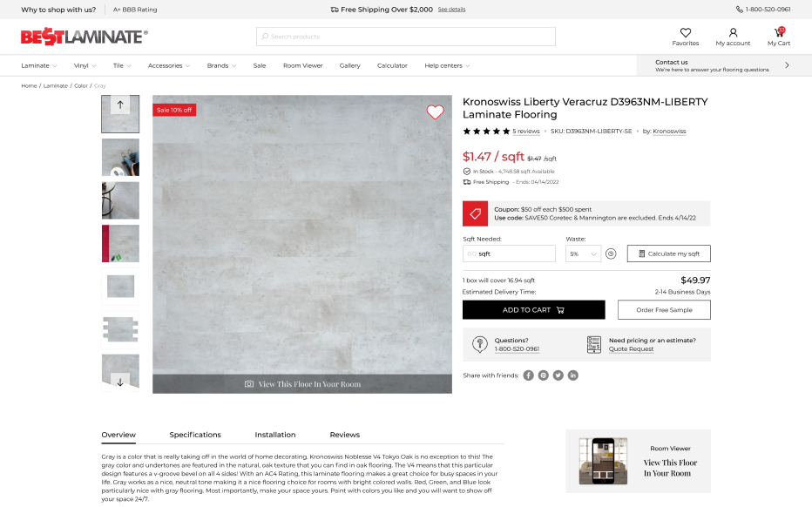Expand the Help centers menu
This screenshot has height=507, width=812.
click(x=447, y=65)
